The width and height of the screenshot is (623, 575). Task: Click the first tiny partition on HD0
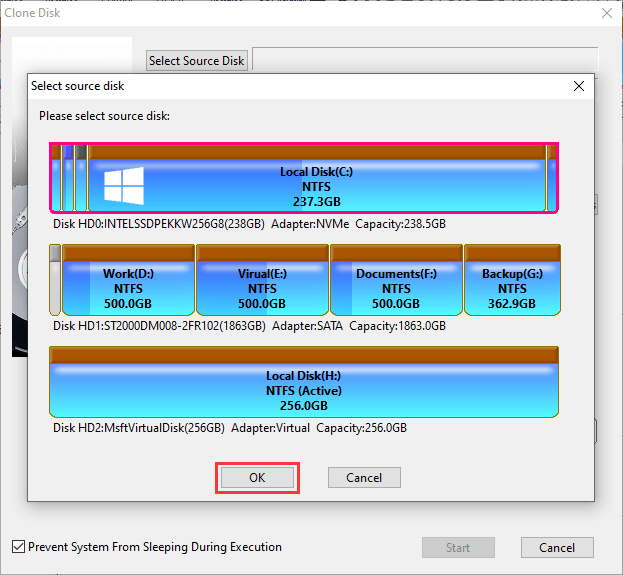57,180
